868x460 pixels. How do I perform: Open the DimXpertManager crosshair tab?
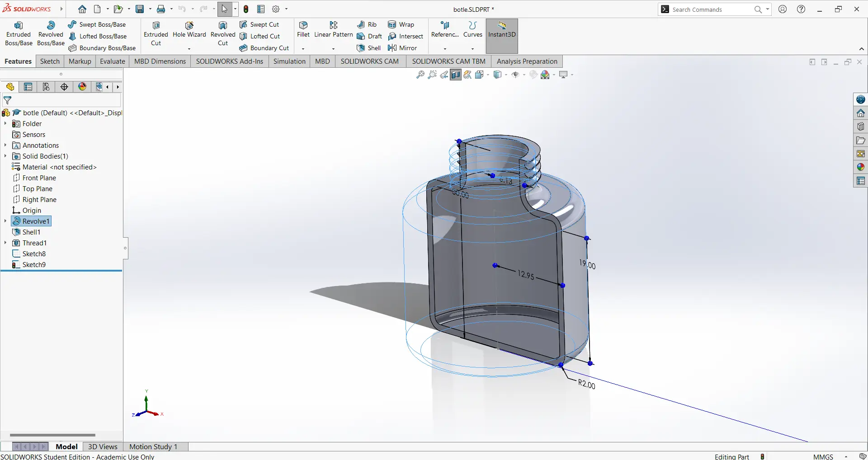(64, 87)
